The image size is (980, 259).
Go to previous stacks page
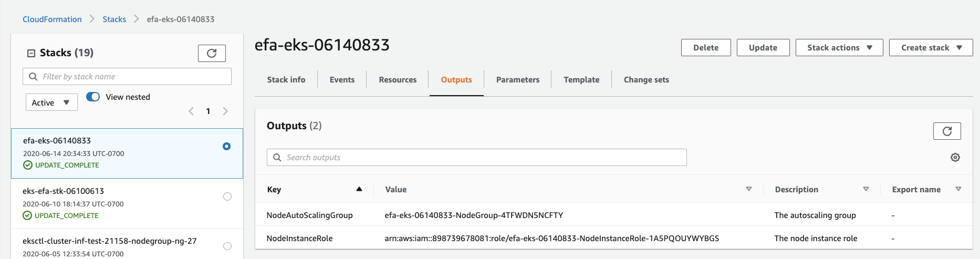point(191,111)
